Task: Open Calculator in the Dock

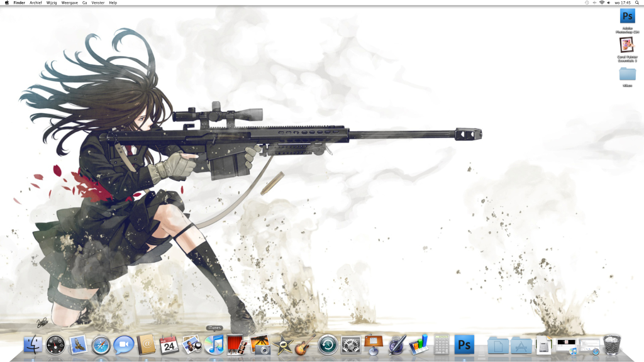Action: click(441, 345)
